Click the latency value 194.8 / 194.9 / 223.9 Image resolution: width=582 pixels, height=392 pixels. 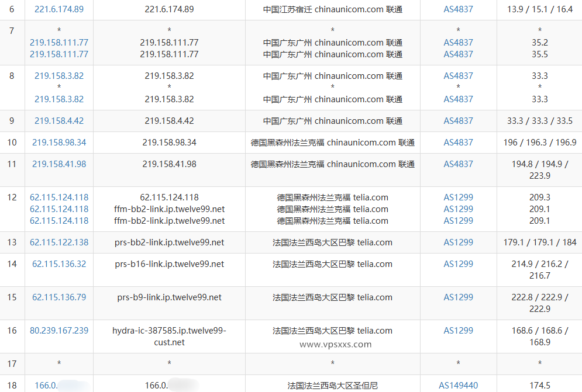click(540, 170)
